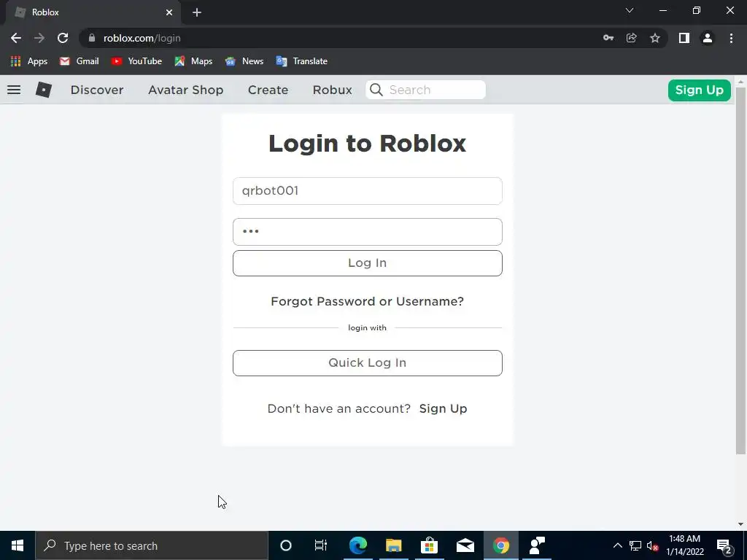Open Discover in Roblox navigation
747x560 pixels.
(x=97, y=90)
